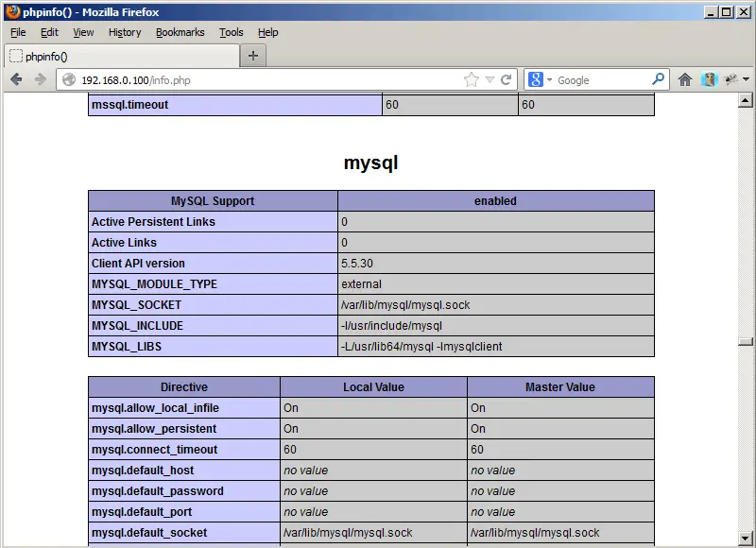Open the Home page via house icon
Screen dimensions: 756x548
684,79
